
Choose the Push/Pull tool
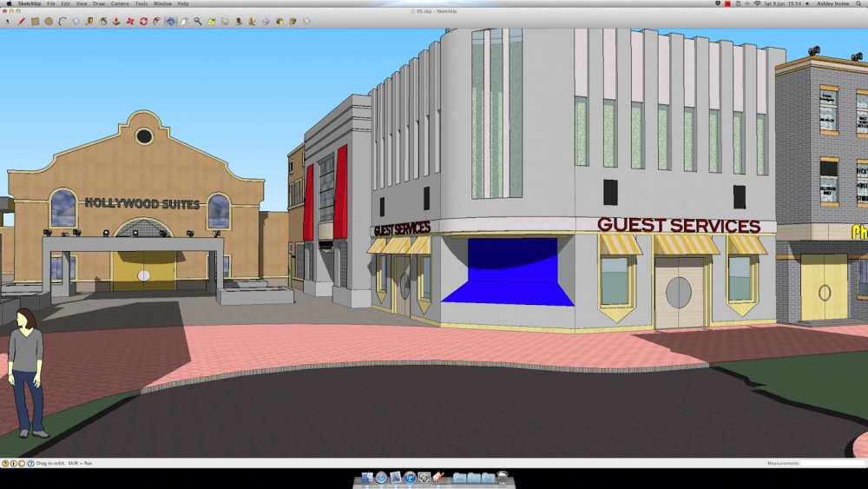tap(116, 22)
